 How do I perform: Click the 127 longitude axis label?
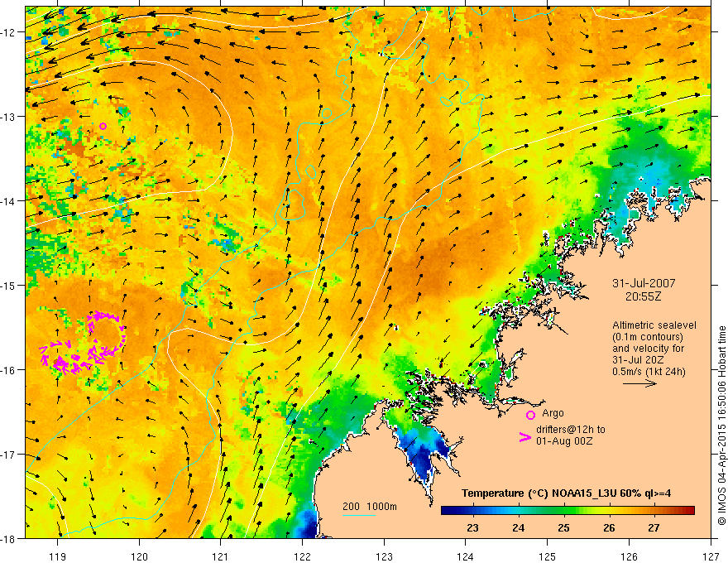(x=711, y=556)
